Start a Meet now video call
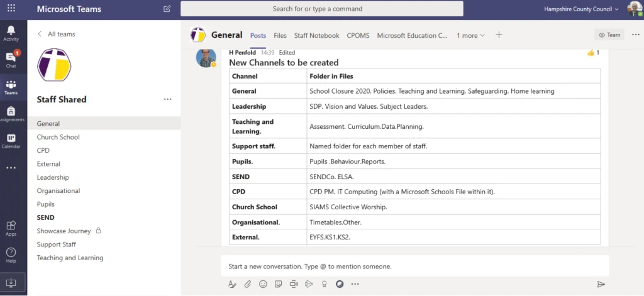This screenshot has width=644, height=296. coord(294,284)
